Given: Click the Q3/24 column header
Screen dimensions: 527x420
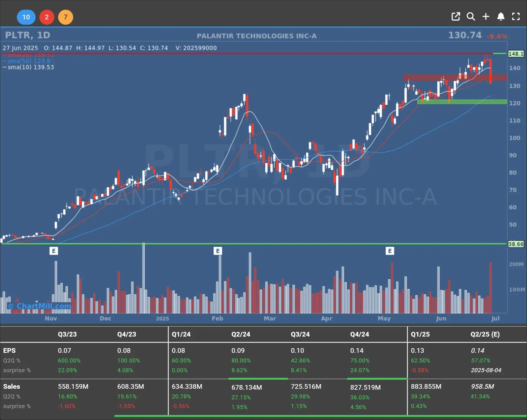Looking at the screenshot, I should (300, 334).
